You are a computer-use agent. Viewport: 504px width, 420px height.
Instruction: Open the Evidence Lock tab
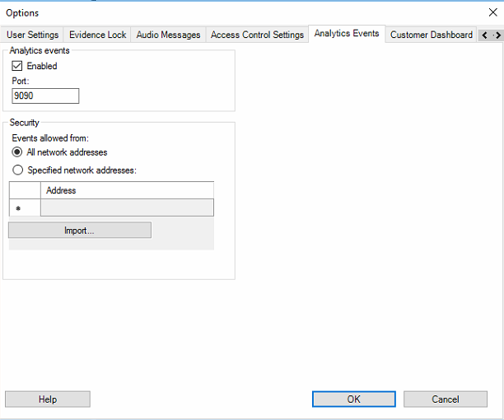point(97,35)
